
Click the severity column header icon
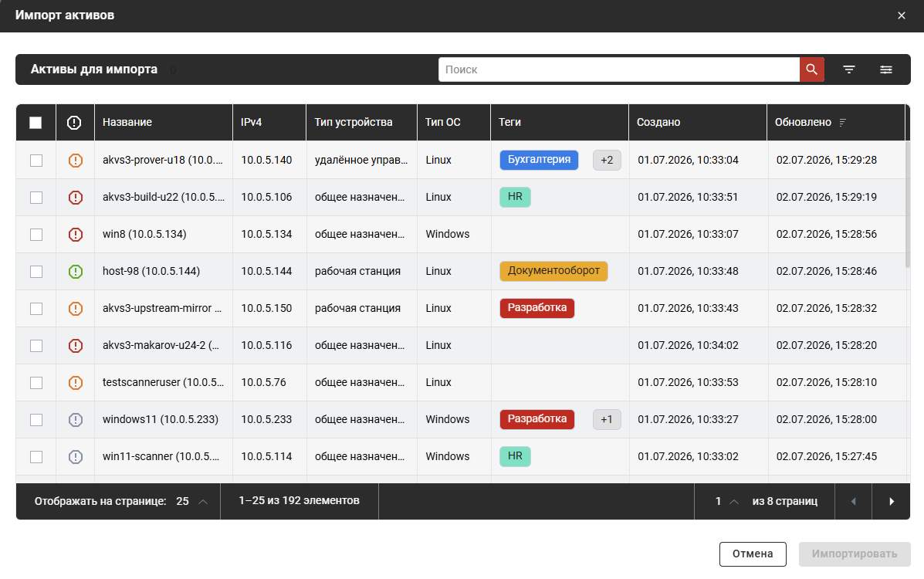point(74,123)
